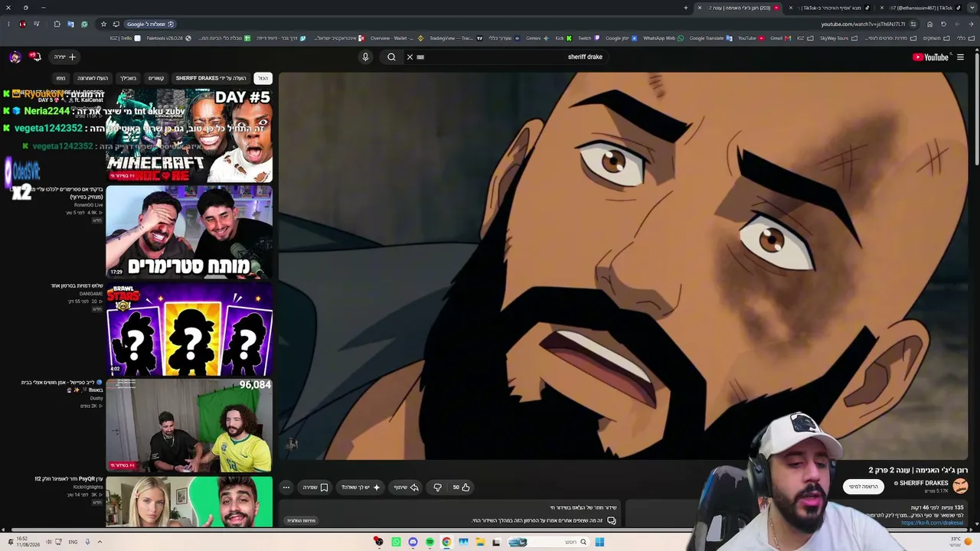
Task: Select the 'הכול' filter chip
Action: (x=263, y=78)
